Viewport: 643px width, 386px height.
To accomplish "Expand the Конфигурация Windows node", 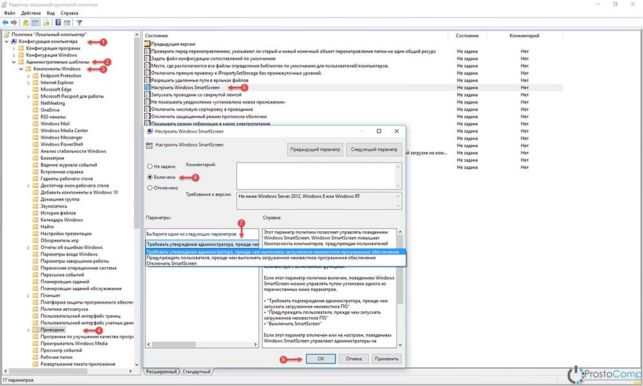I will point(14,55).
